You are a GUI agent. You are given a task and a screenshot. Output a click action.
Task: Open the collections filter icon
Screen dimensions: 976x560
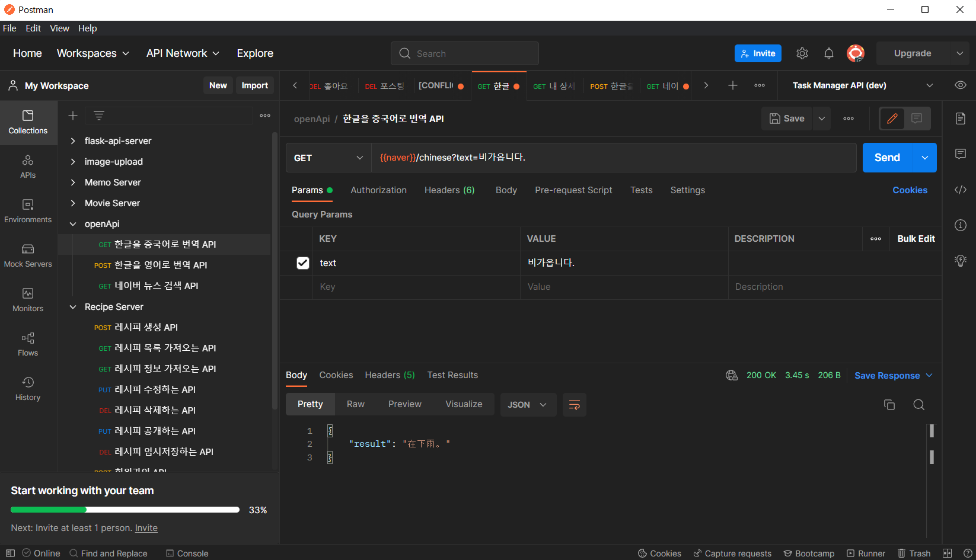click(x=99, y=116)
